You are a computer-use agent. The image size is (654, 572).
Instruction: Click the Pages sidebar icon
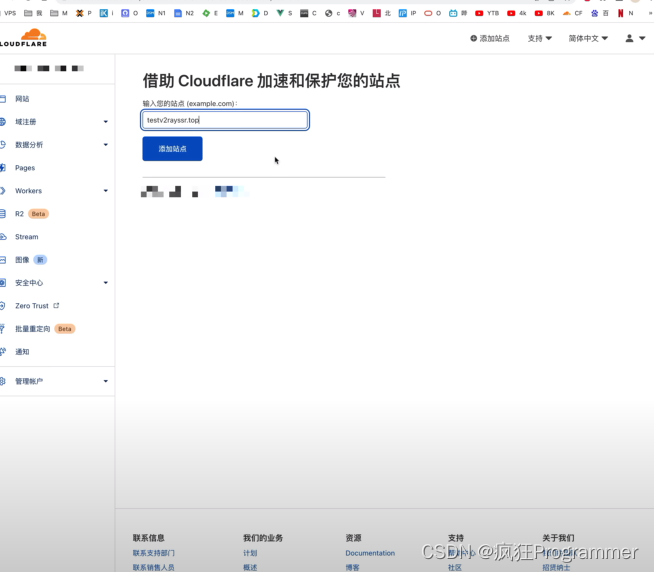click(3, 168)
